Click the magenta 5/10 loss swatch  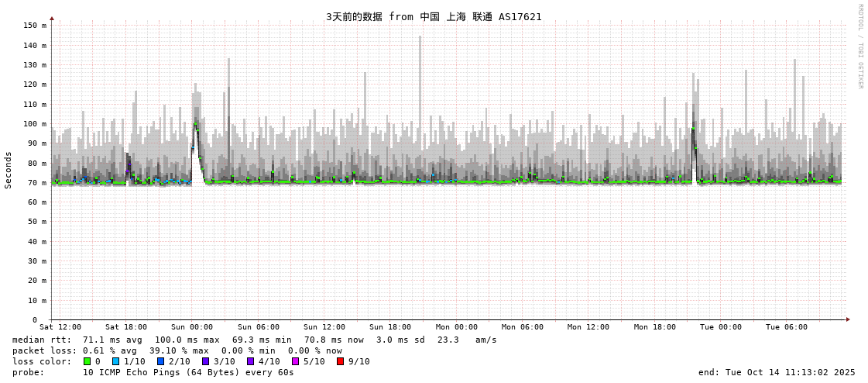295,361
